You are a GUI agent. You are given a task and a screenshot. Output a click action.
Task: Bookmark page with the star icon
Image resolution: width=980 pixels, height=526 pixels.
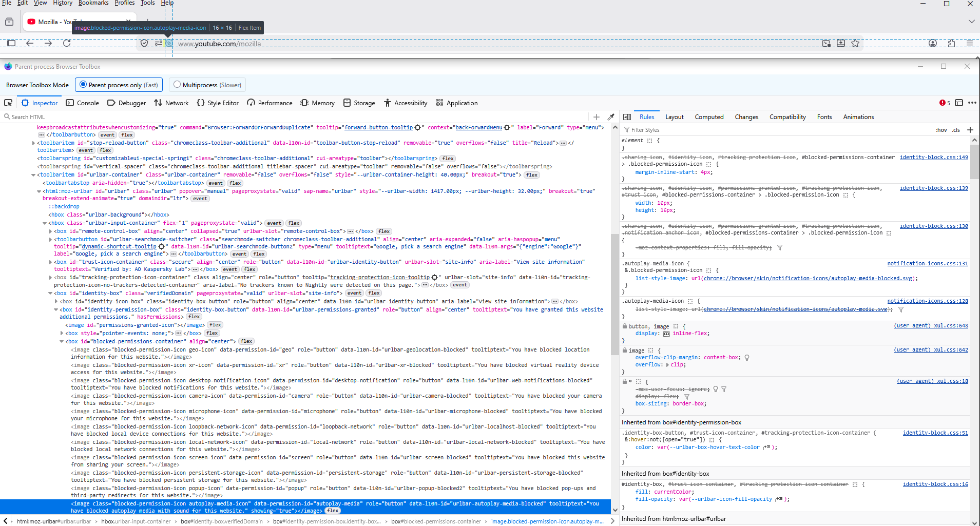point(855,44)
